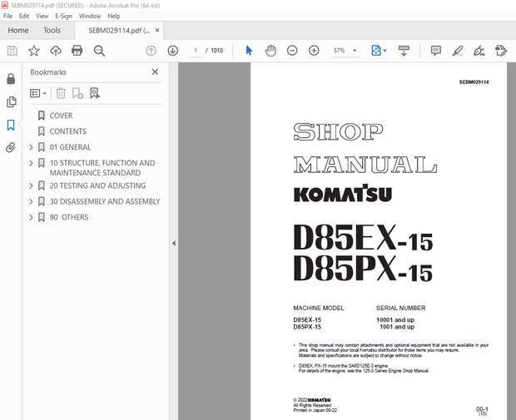Open the attachments paperclip panel
The image size is (516, 420).
(x=11, y=148)
